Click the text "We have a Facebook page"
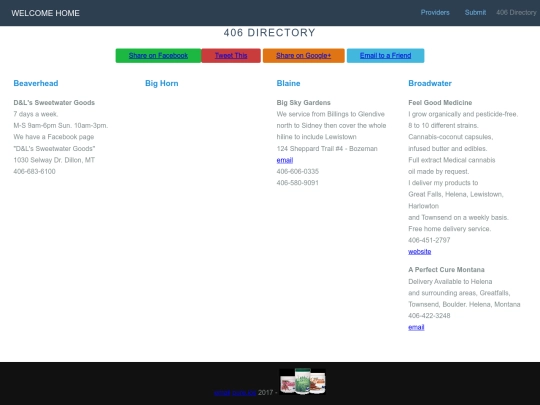The image size is (540, 405). click(x=54, y=137)
